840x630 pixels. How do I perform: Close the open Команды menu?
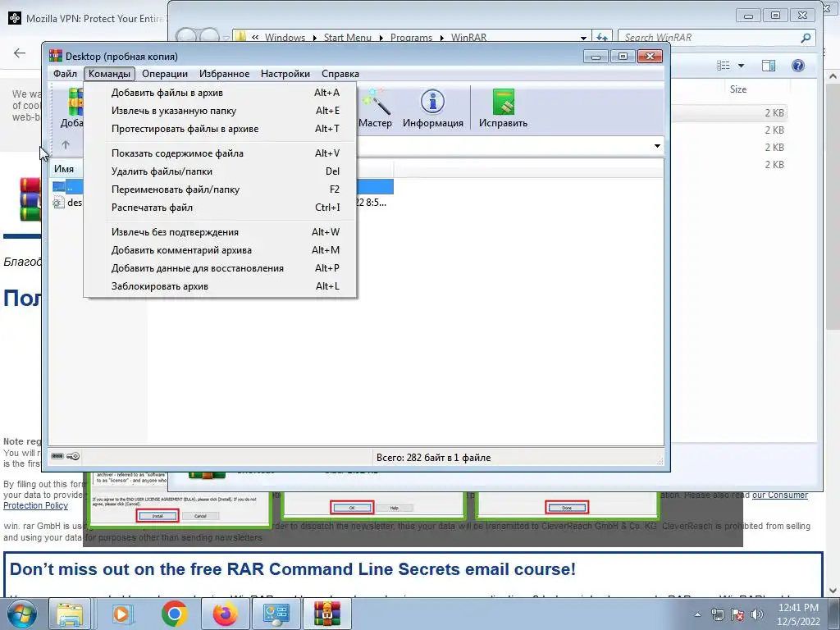109,74
